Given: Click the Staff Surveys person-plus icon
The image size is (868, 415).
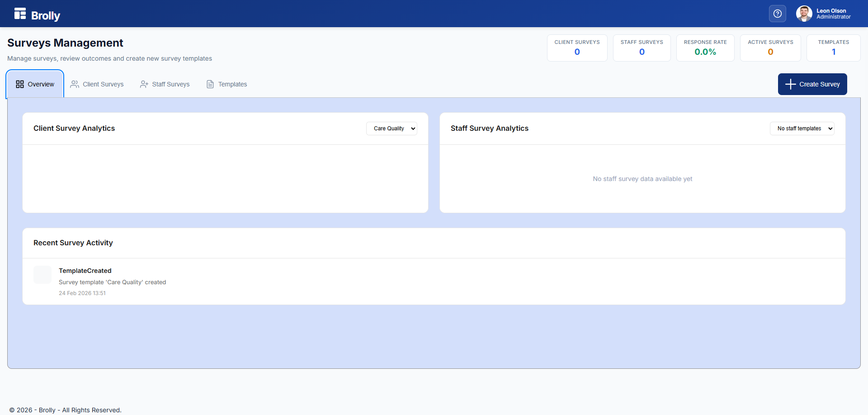Looking at the screenshot, I should point(144,84).
